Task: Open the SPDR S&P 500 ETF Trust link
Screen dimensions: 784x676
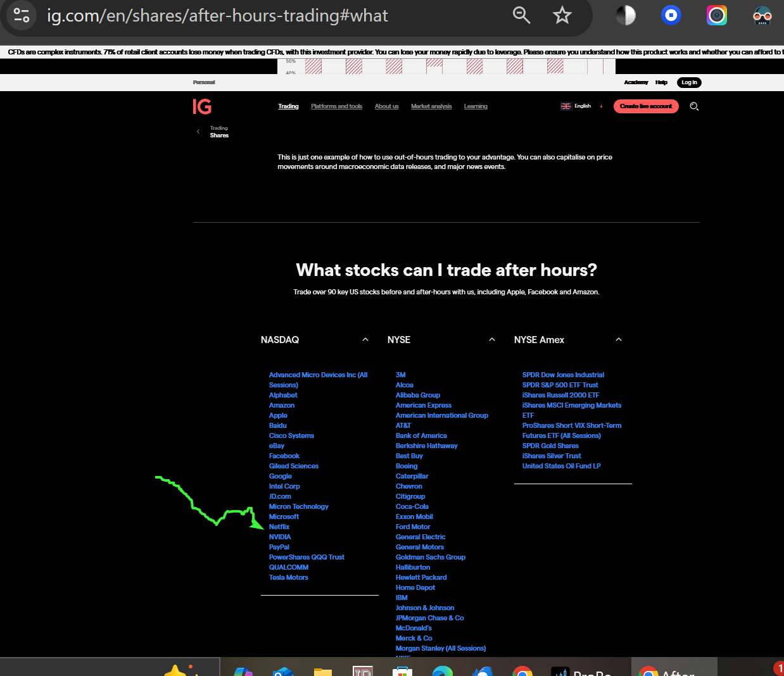Action: 560,385
